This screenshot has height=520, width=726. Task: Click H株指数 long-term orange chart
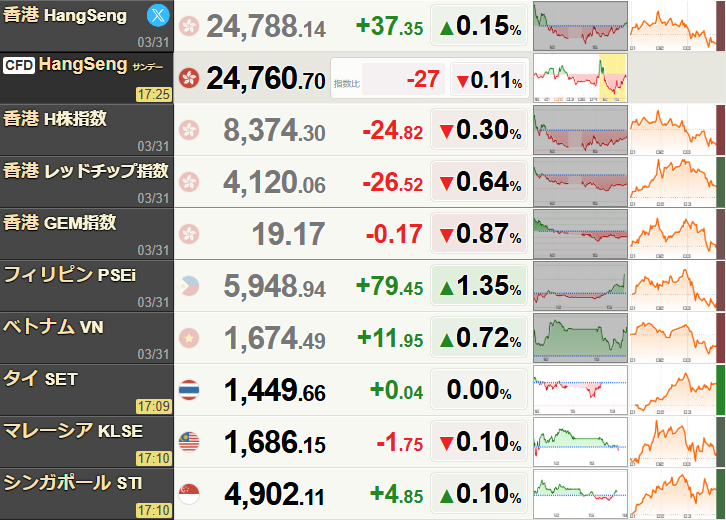672,130
